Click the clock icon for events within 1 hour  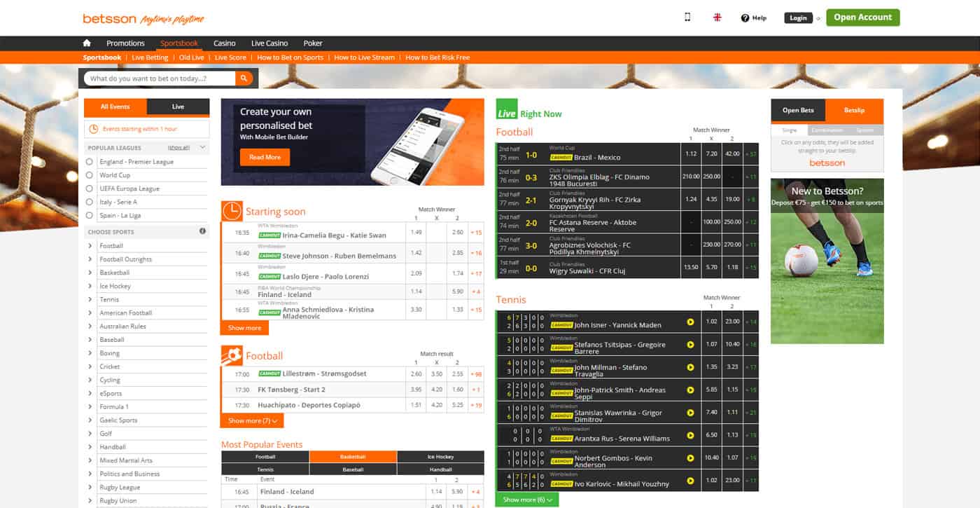[x=94, y=129]
